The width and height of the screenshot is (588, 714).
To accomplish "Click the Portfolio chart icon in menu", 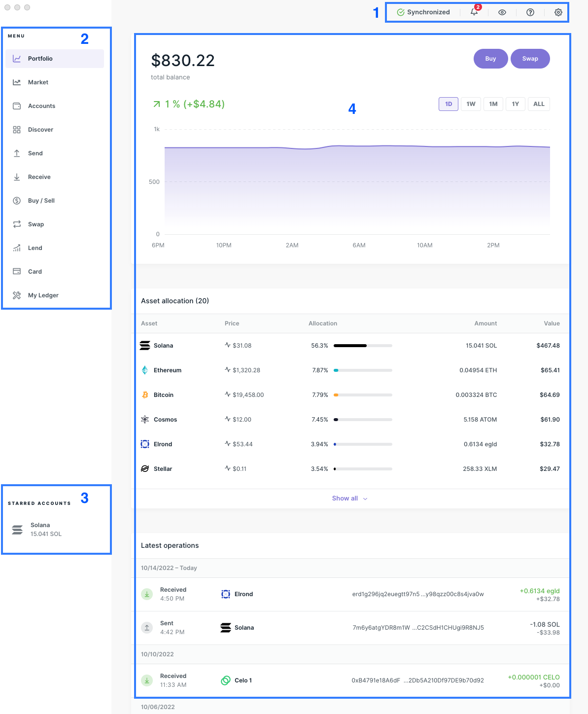I will [17, 59].
